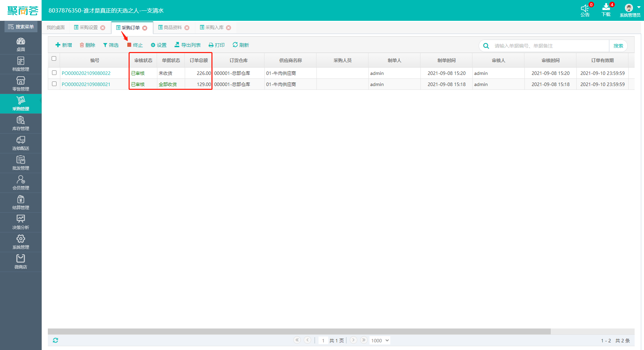Open 会员管理 sidebar module
Screen dimensions: 644x350
21,183
